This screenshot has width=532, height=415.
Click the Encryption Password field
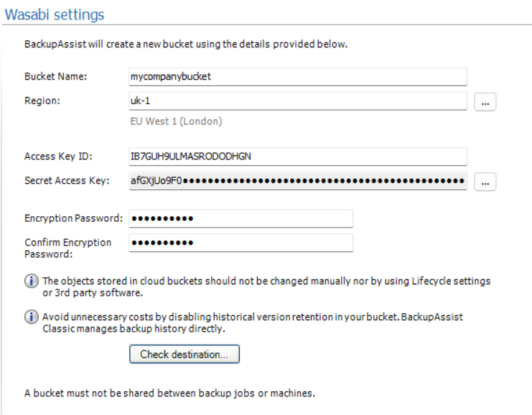pyautogui.click(x=241, y=218)
